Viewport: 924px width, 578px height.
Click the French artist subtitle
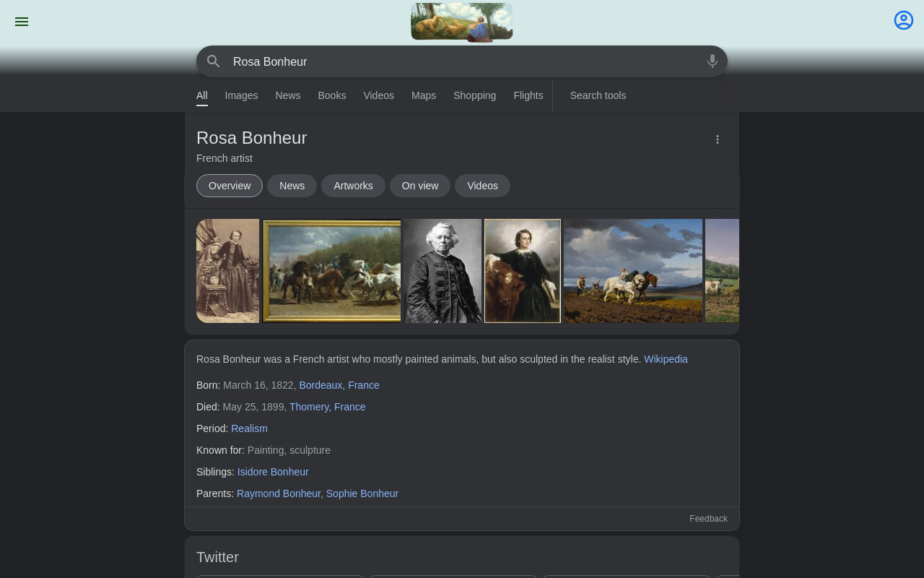click(x=225, y=158)
